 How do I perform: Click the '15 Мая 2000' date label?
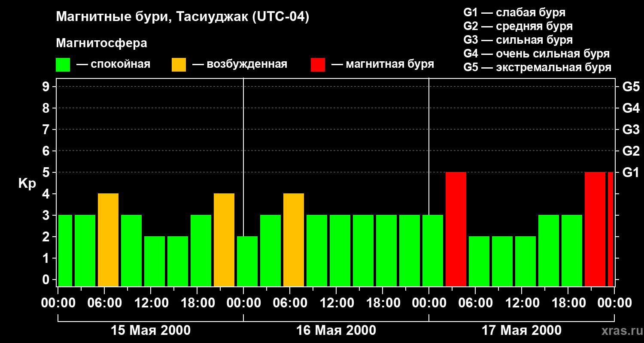[x=151, y=330]
